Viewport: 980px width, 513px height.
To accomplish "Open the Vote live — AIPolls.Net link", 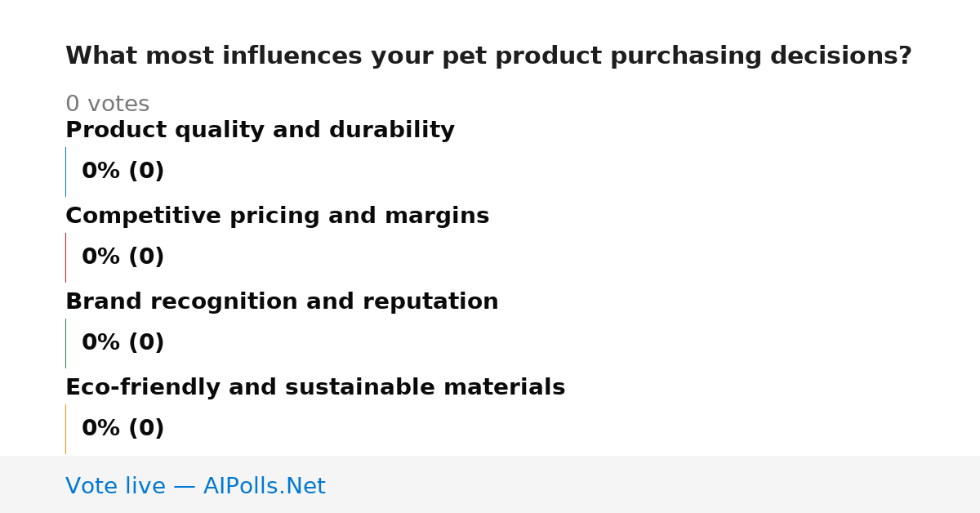I will click(195, 486).
